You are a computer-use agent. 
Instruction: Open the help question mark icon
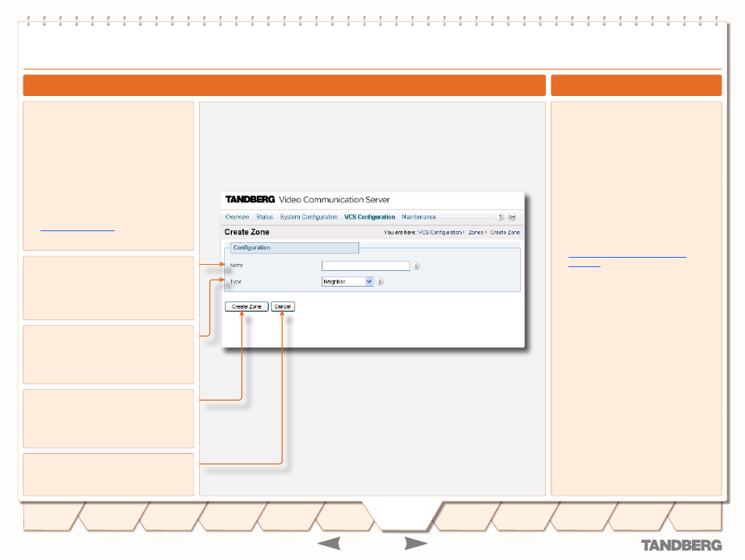point(500,217)
